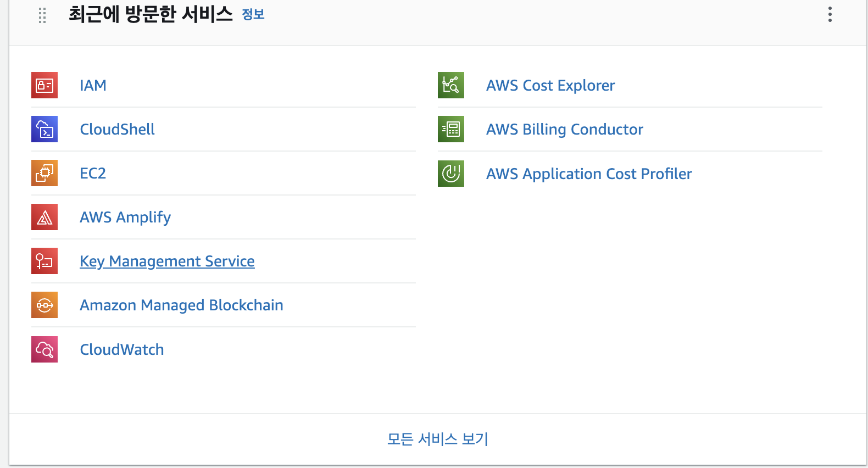Open the CloudShell link
The width and height of the screenshot is (868, 468).
(117, 129)
